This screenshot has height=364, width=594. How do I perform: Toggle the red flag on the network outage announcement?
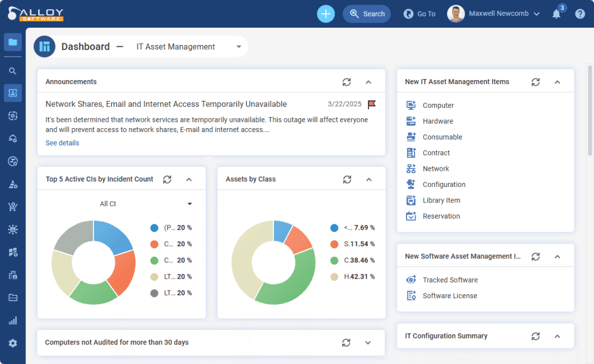(x=371, y=104)
